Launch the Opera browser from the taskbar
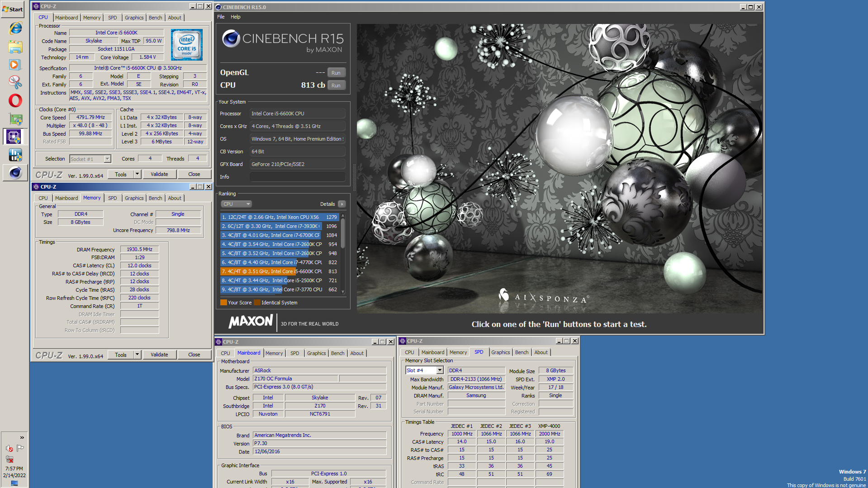This screenshot has height=488, width=868. pos(15,100)
